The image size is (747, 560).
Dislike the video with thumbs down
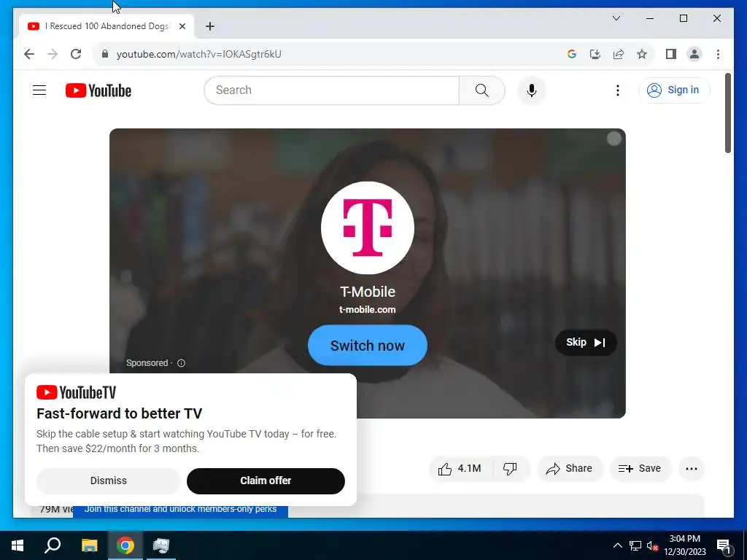(x=510, y=469)
